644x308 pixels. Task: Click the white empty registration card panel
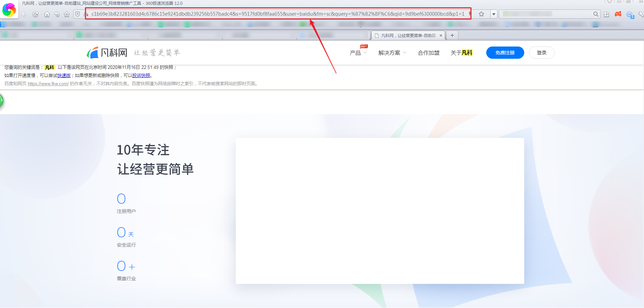[380, 211]
